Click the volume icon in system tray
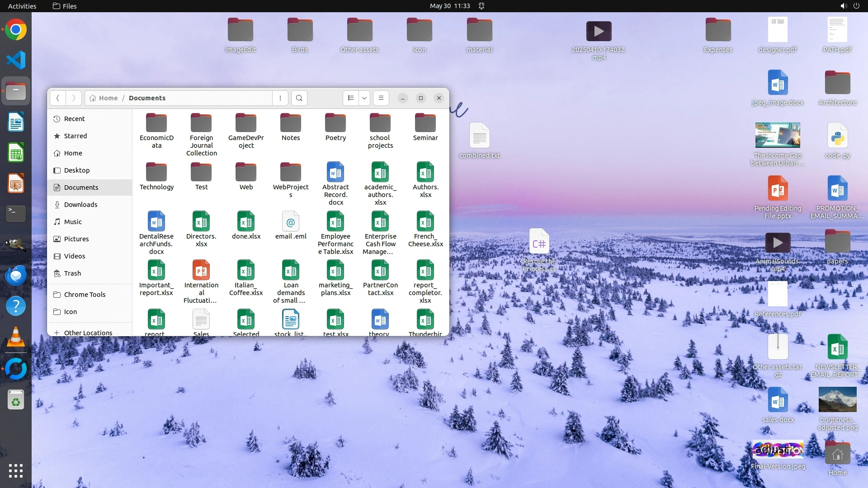Viewport: 868px width, 488px height. pos(843,6)
